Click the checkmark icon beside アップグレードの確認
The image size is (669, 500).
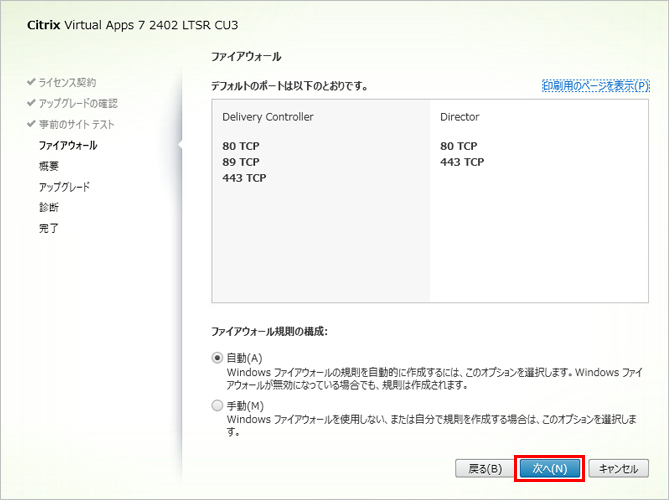(31, 103)
